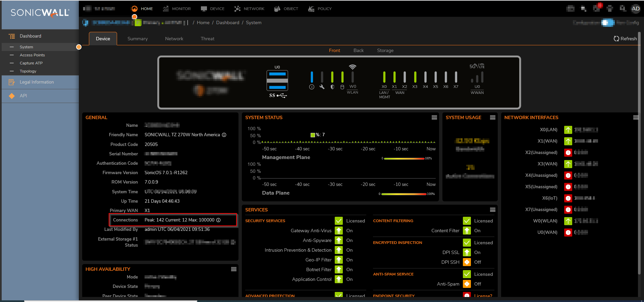This screenshot has height=302, width=644.
Task: Click the W0 WLAN wifi indicator
Action: [353, 77]
